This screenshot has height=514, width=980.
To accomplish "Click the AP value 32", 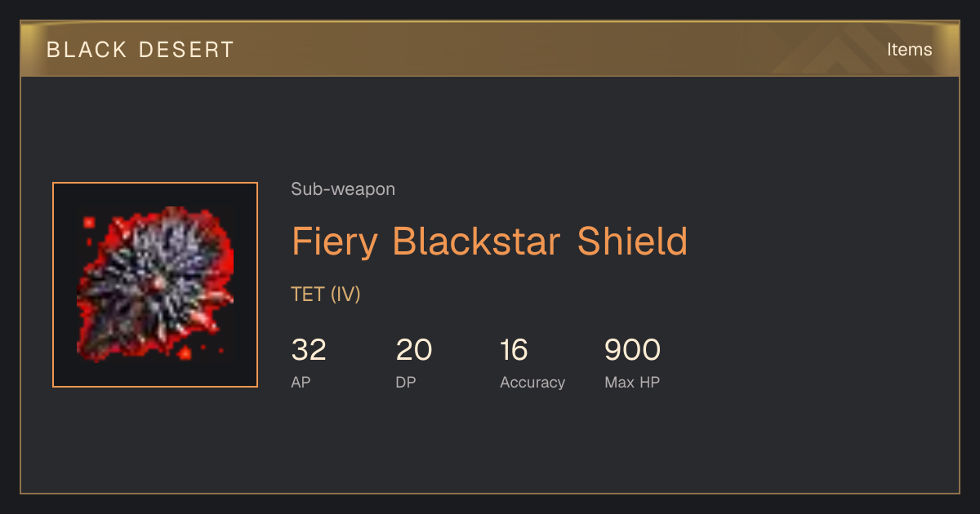I will tap(309, 350).
